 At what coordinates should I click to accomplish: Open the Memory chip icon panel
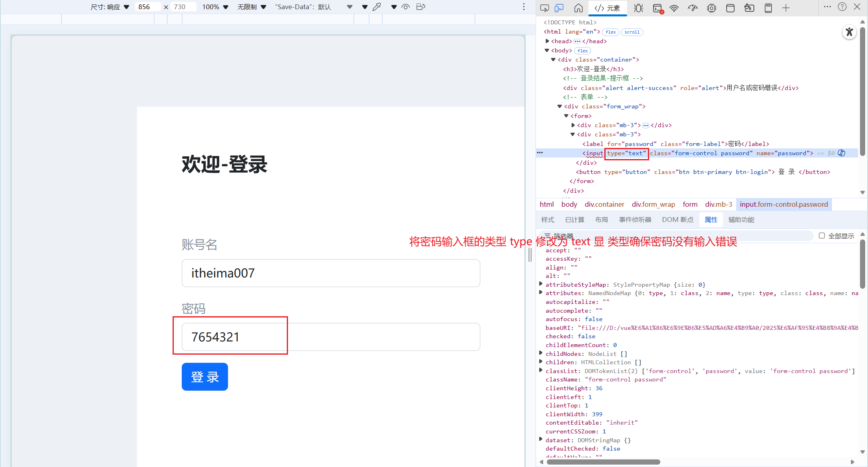click(x=711, y=8)
